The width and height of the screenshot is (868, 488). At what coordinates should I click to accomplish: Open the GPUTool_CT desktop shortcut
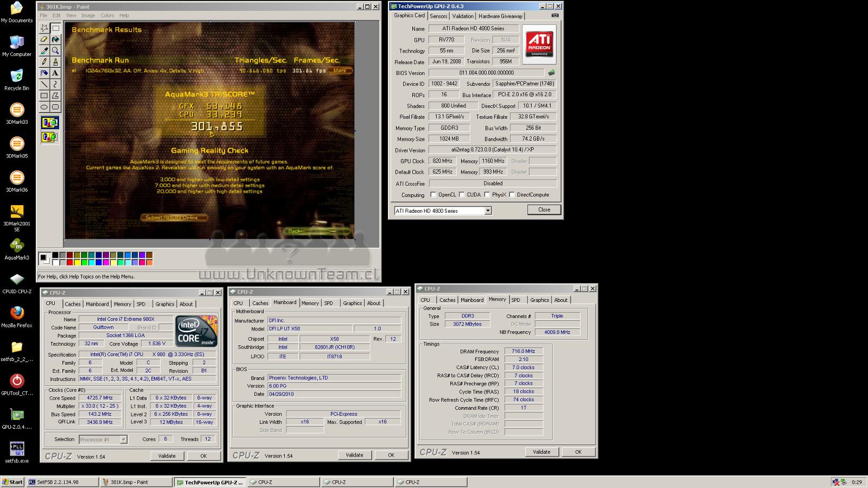click(x=17, y=384)
